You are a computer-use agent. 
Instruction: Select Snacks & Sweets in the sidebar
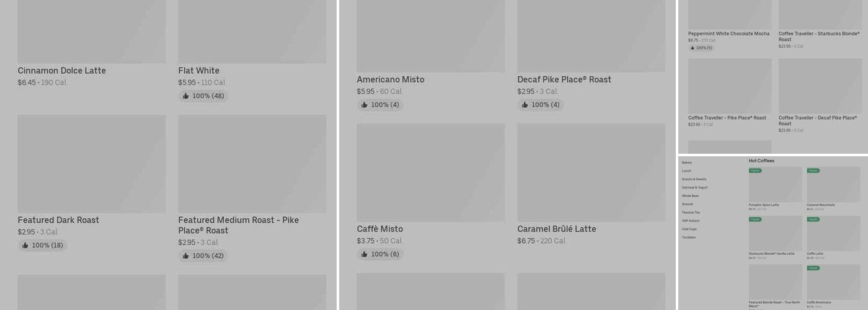[694, 179]
